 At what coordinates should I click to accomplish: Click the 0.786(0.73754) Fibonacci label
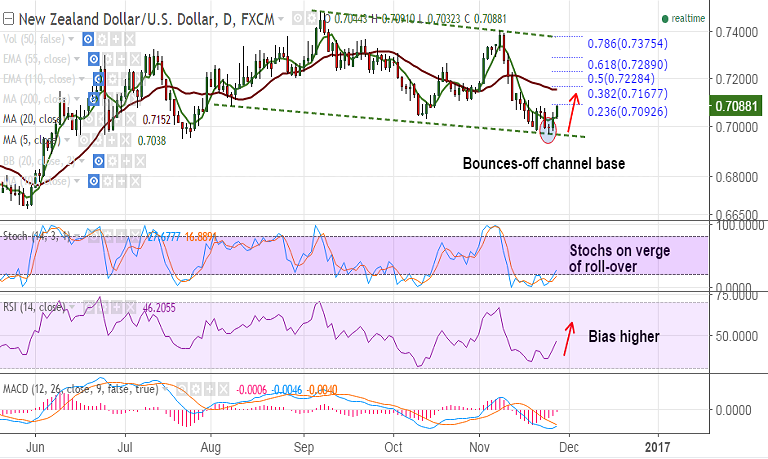627,44
